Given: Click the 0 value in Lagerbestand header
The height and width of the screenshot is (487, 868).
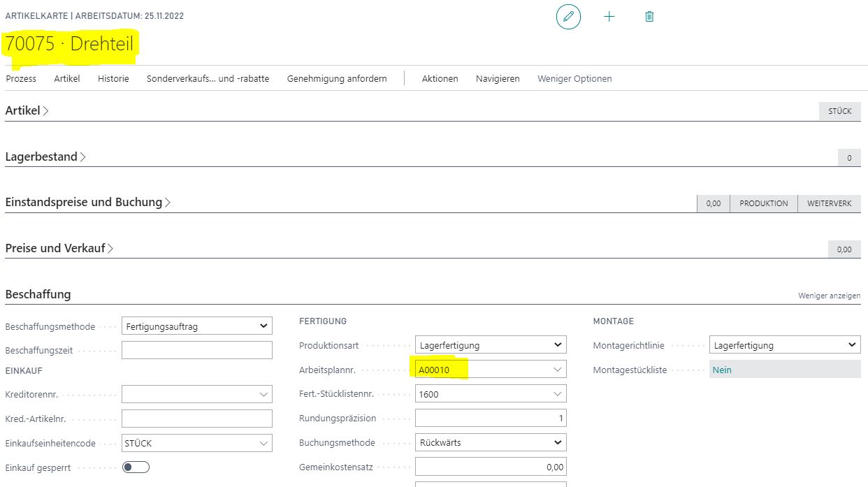Looking at the screenshot, I should tap(849, 158).
